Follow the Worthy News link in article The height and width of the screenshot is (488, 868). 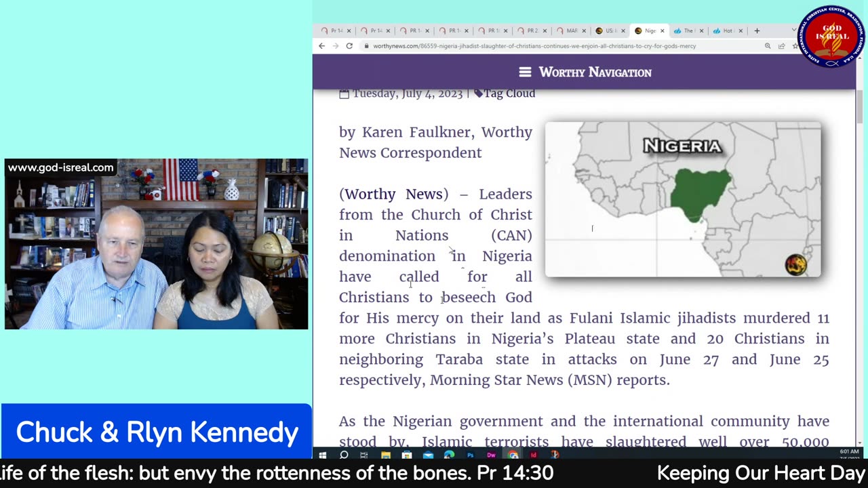click(393, 194)
